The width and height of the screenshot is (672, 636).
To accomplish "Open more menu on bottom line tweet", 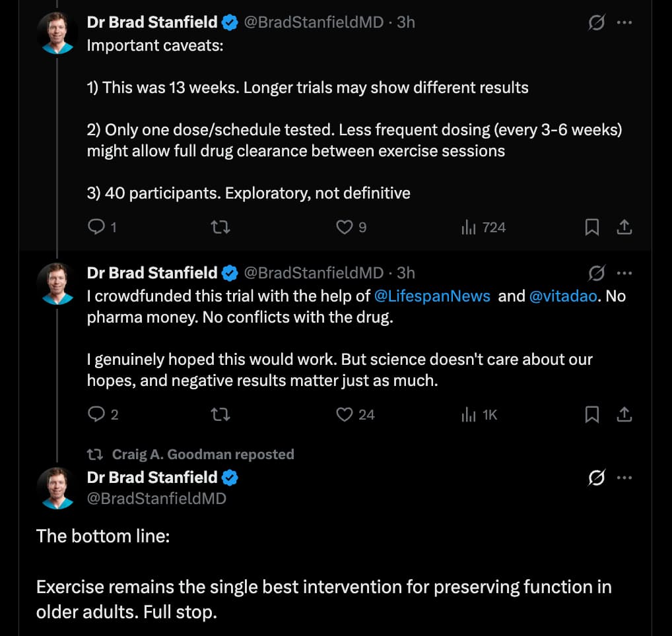I will [x=624, y=478].
